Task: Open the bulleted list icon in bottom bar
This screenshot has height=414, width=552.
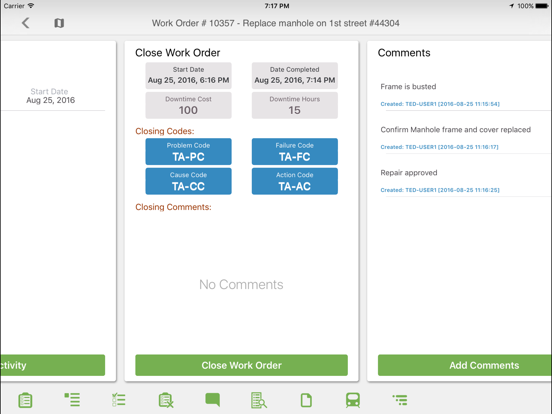Action: pos(72,400)
